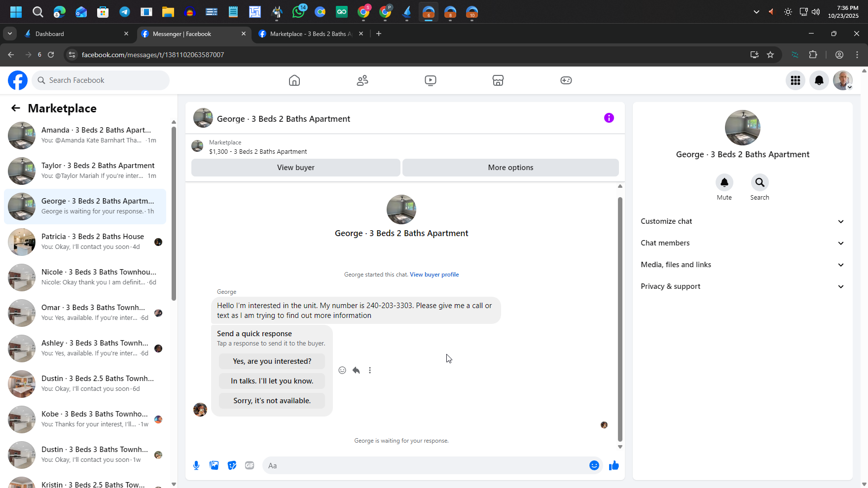Screen dimensions: 868x488
Task: Open the Gaming controller icon
Action: [x=566, y=80]
